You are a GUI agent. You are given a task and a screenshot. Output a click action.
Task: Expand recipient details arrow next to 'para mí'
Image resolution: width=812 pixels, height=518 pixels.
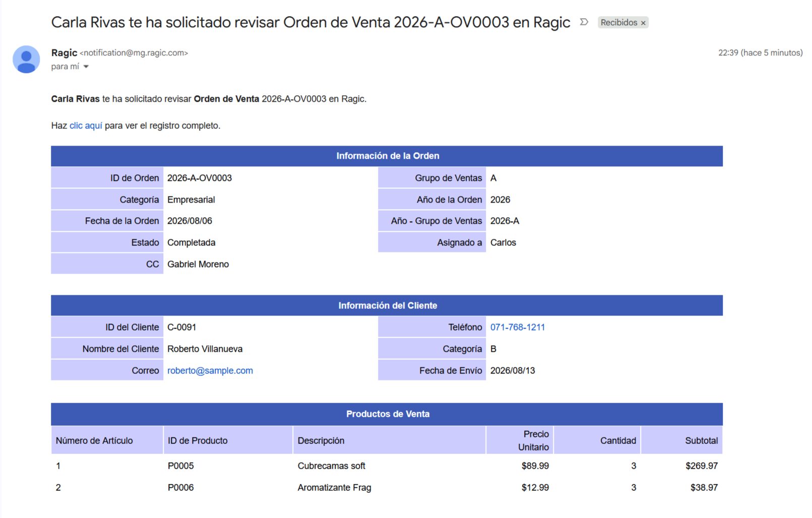coord(86,67)
